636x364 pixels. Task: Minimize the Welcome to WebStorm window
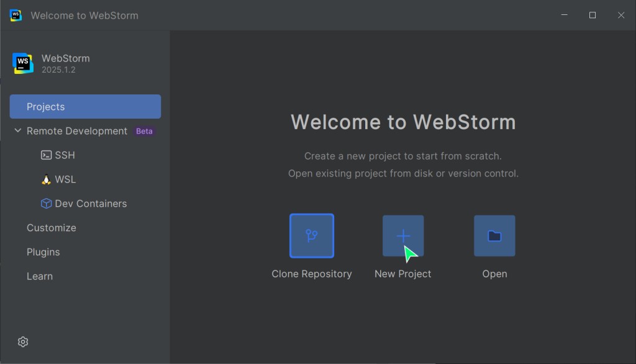point(564,15)
